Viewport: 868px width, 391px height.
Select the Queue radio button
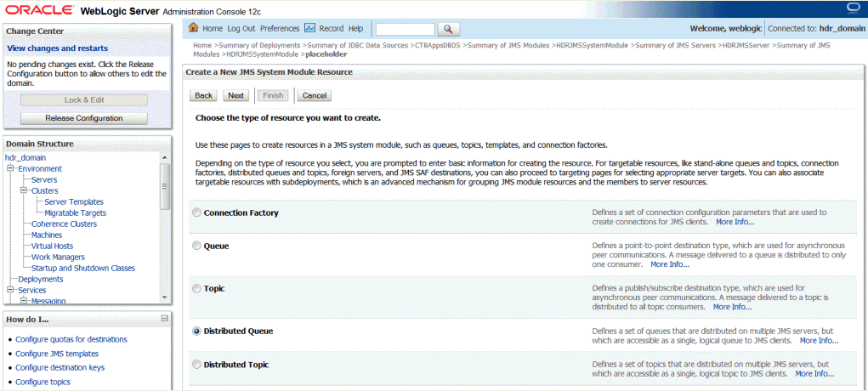(x=197, y=246)
